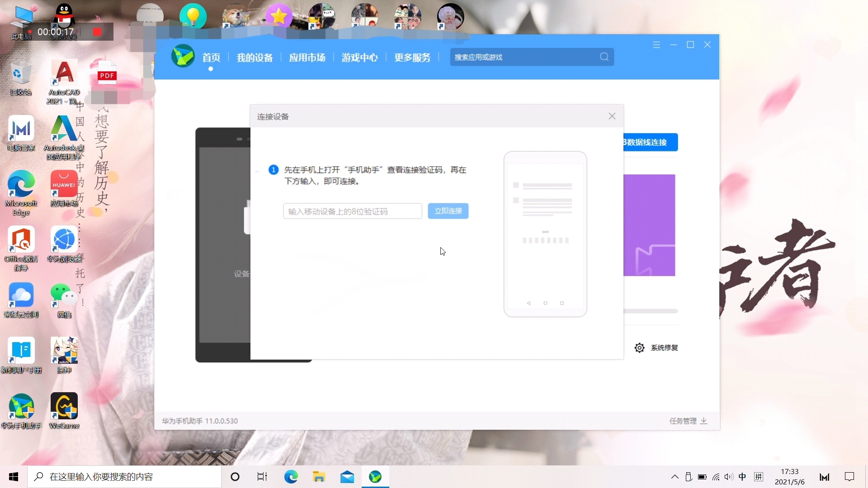
Task: Launch AutoCAD 2021 from desktop
Action: coord(64,82)
